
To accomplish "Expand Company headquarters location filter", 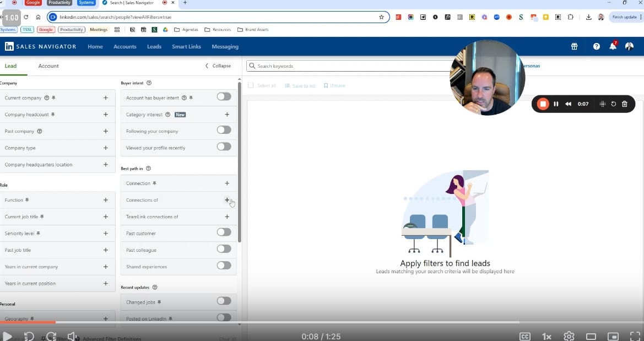I will pyautogui.click(x=106, y=164).
